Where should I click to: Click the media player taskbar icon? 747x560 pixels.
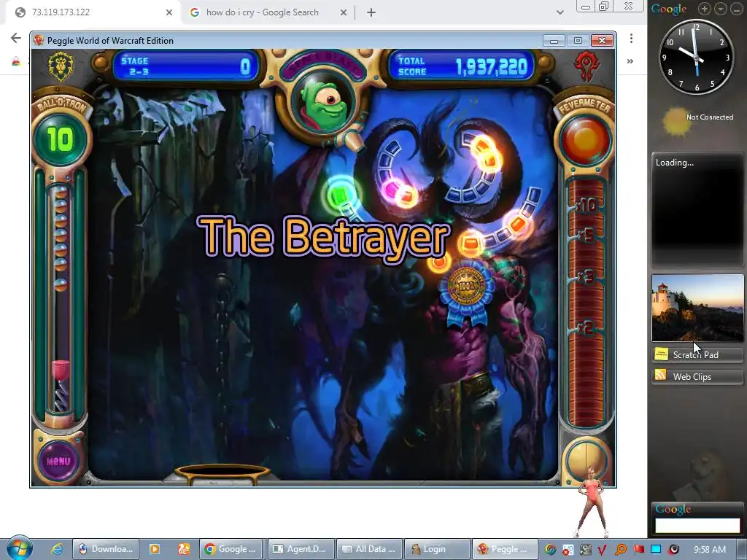point(155,549)
